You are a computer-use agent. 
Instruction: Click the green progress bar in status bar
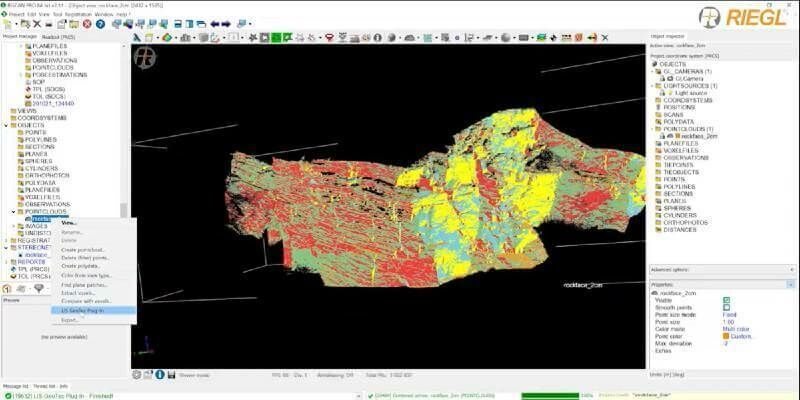pyautogui.click(x=550, y=395)
